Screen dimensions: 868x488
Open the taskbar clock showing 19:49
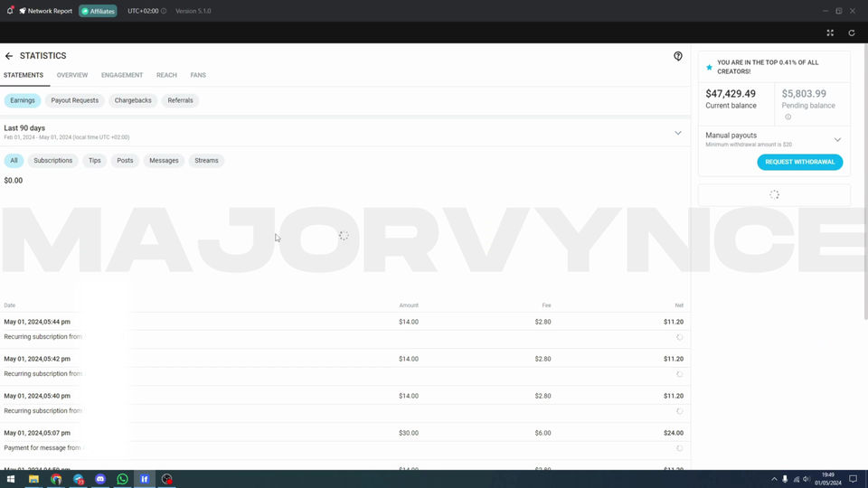pyautogui.click(x=827, y=479)
